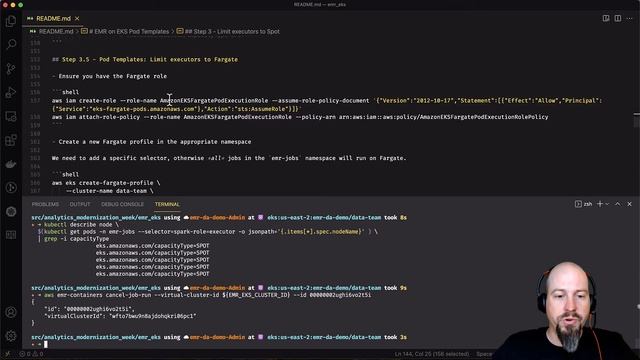The height and width of the screenshot is (360, 640).
Task: Split the editor to the right
Action: click(618, 18)
